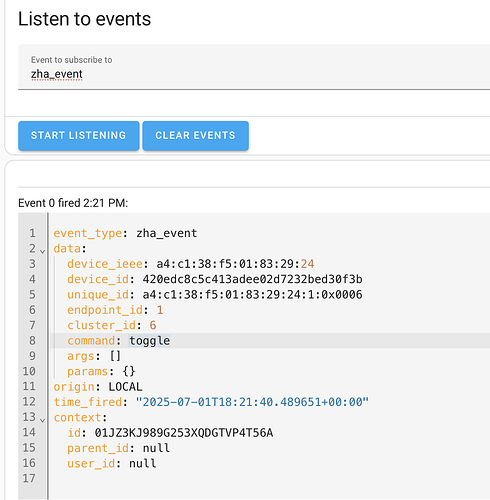Click the parent_id null value
The height and width of the screenshot is (500, 490).
click(x=156, y=448)
